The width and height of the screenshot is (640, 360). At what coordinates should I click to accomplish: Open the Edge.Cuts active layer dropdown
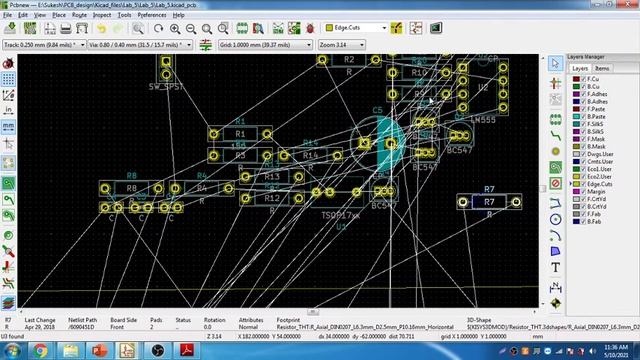356,28
